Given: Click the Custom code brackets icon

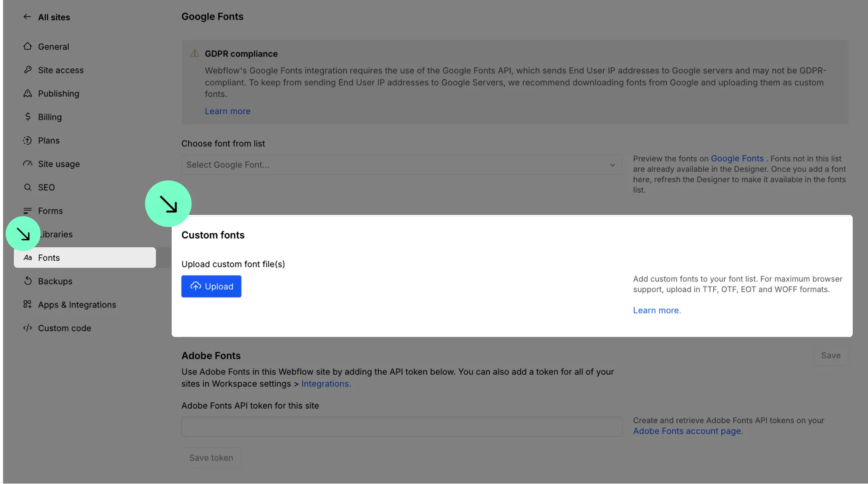Looking at the screenshot, I should pyautogui.click(x=28, y=328).
